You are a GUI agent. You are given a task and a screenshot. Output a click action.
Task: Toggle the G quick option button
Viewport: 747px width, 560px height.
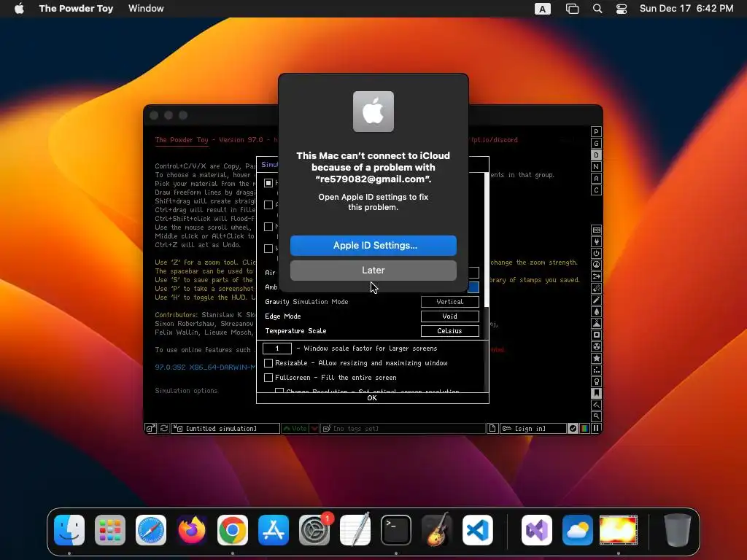pyautogui.click(x=596, y=144)
